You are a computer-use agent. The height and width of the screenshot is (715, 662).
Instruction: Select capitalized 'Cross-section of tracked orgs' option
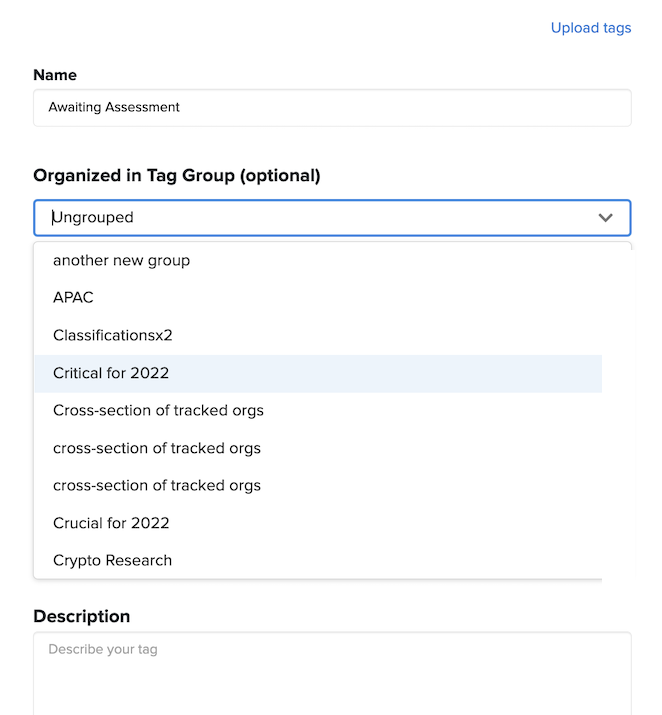(158, 411)
